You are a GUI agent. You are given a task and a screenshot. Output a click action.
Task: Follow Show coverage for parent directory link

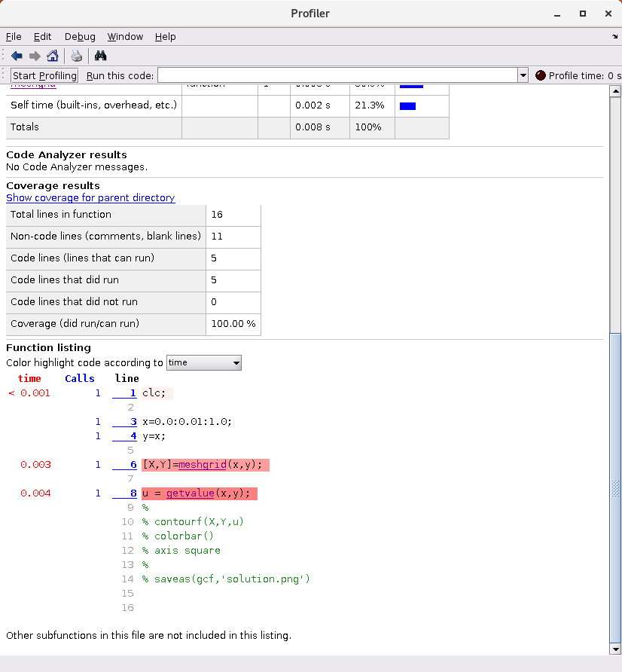pos(90,197)
